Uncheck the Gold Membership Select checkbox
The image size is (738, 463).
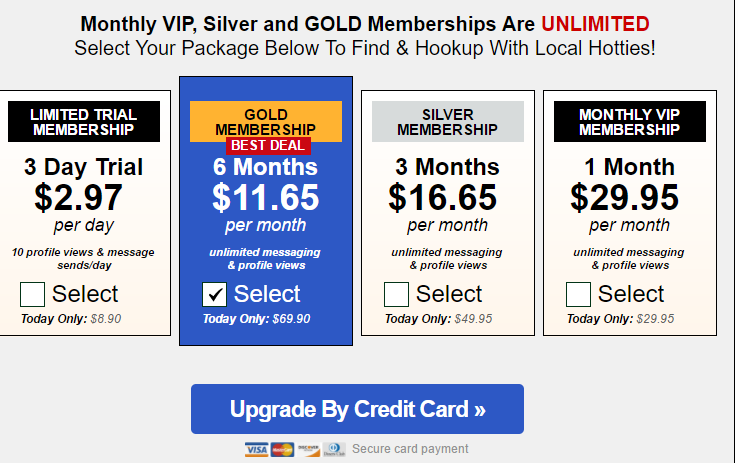click(215, 295)
